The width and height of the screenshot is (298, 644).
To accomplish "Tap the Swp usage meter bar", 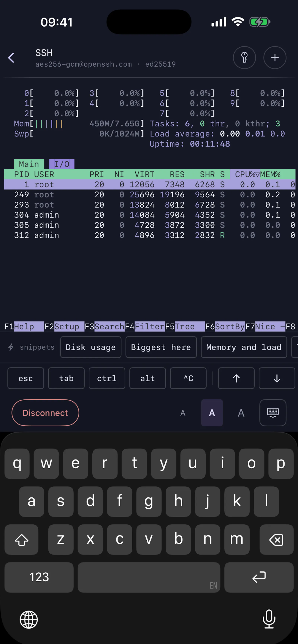I will click(x=79, y=134).
